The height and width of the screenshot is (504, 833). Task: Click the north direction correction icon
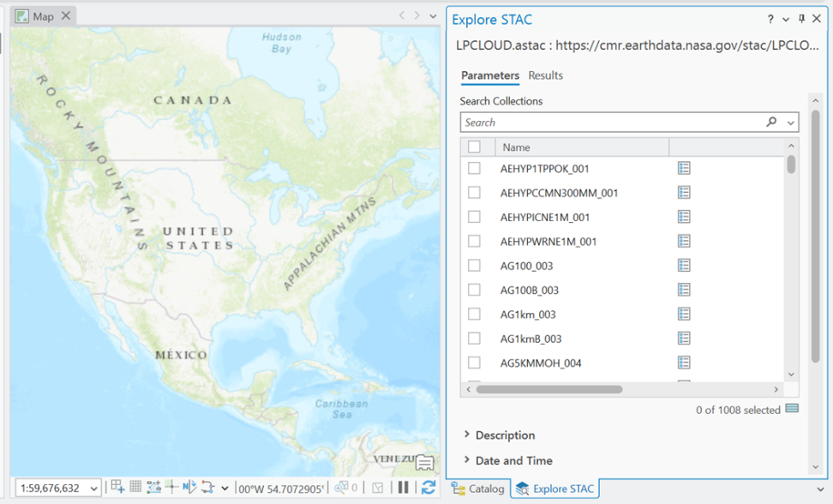189,487
